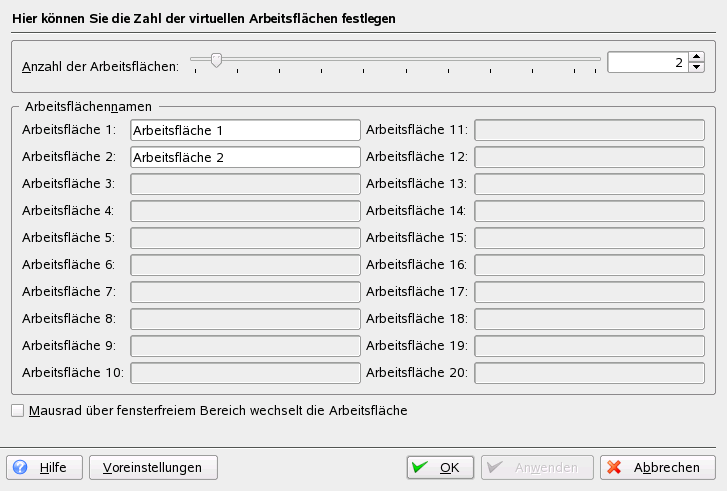
Task: Click the green checkmark icon on OK
Action: [x=421, y=467]
